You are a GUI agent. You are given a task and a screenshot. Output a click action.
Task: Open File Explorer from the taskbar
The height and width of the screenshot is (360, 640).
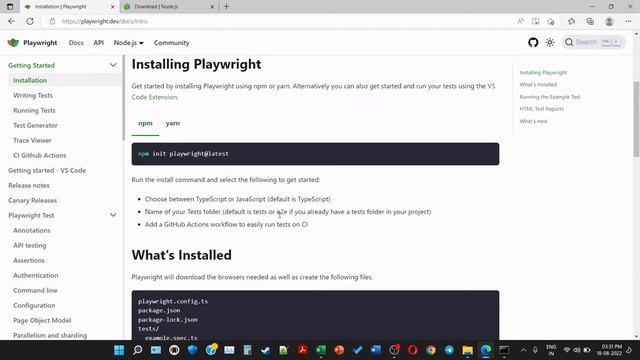click(468, 350)
